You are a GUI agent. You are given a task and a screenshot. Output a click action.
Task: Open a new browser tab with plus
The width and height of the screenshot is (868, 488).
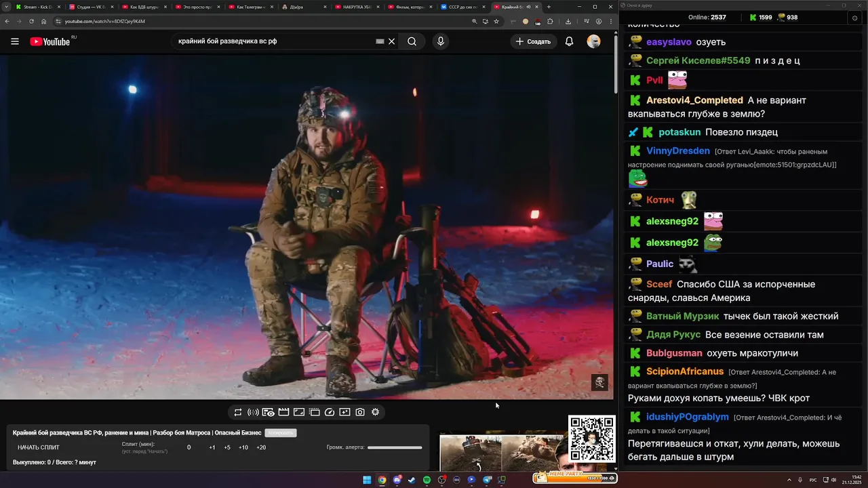[x=549, y=7]
